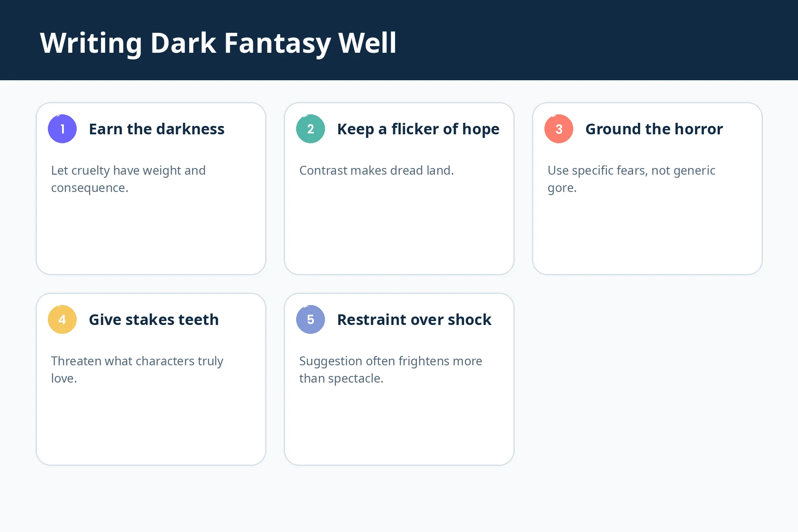798x532 pixels.
Task: Click the 'Writing Dark Fantasy Well' title
Action: 218,43
